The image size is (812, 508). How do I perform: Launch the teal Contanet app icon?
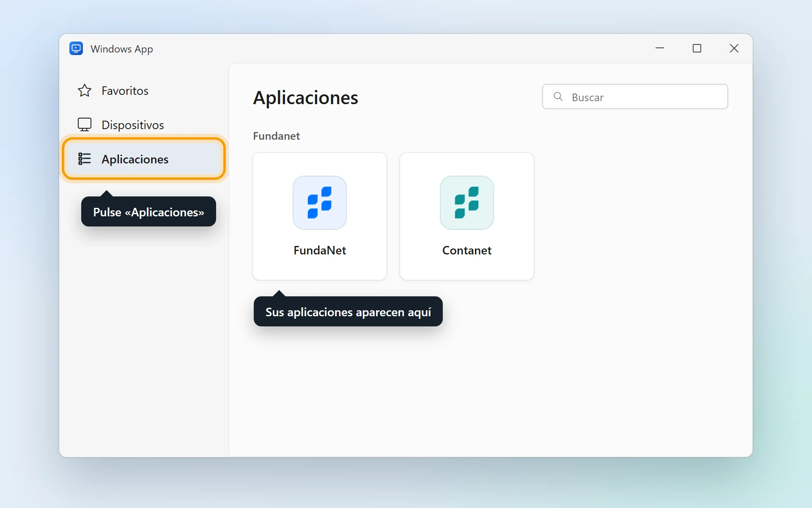(467, 203)
